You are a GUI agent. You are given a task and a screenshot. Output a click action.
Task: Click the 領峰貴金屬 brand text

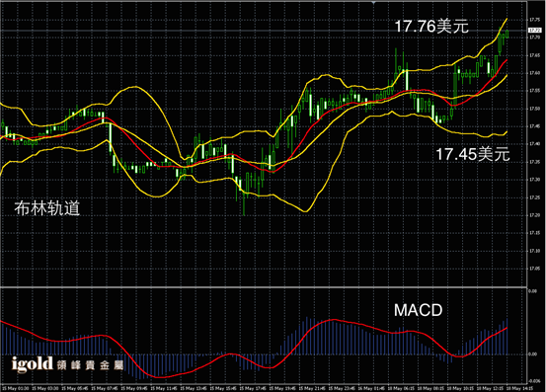pos(90,365)
